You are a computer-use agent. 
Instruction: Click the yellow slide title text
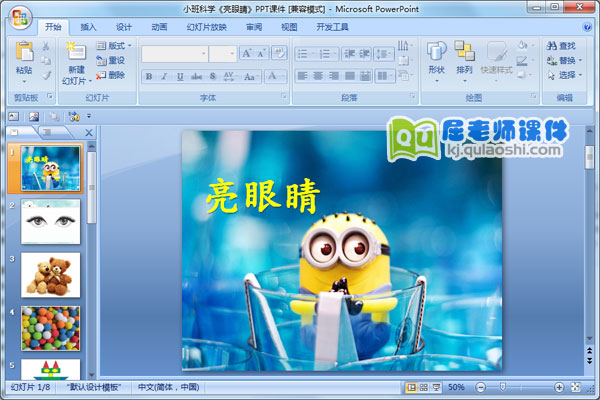(x=263, y=196)
